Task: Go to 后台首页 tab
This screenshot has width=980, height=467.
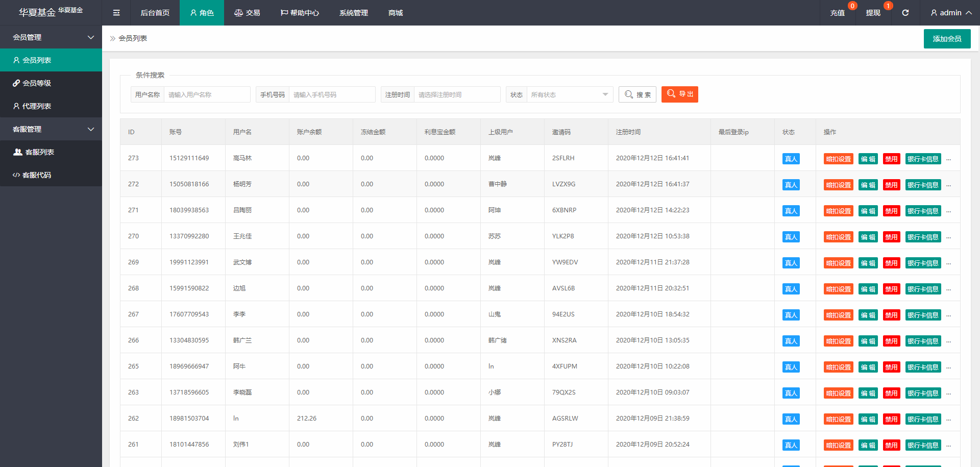Action: pyautogui.click(x=155, y=13)
